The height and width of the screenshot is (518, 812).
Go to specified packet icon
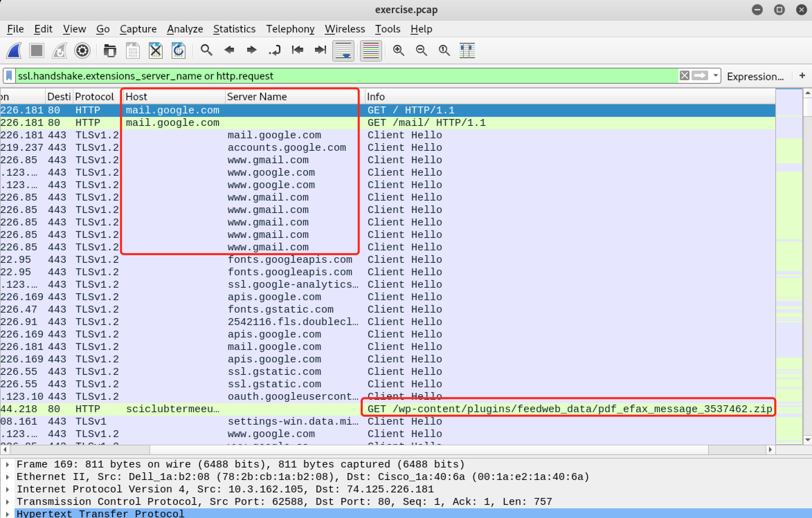pos(275,50)
